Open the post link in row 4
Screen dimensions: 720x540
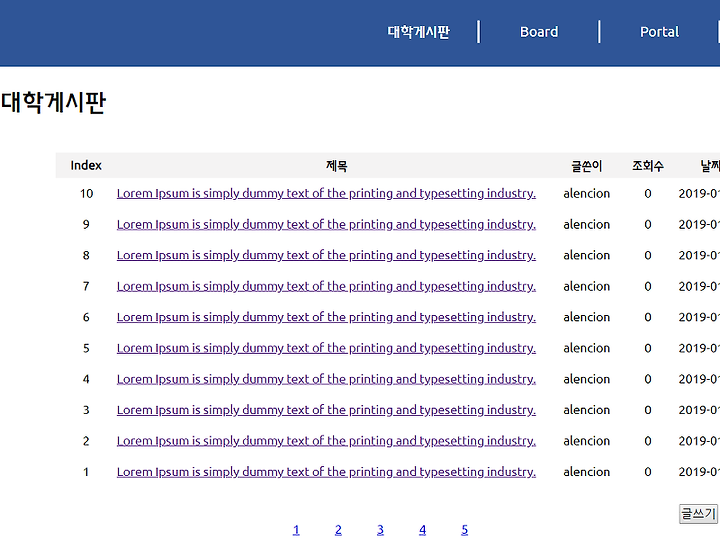[x=326, y=379]
